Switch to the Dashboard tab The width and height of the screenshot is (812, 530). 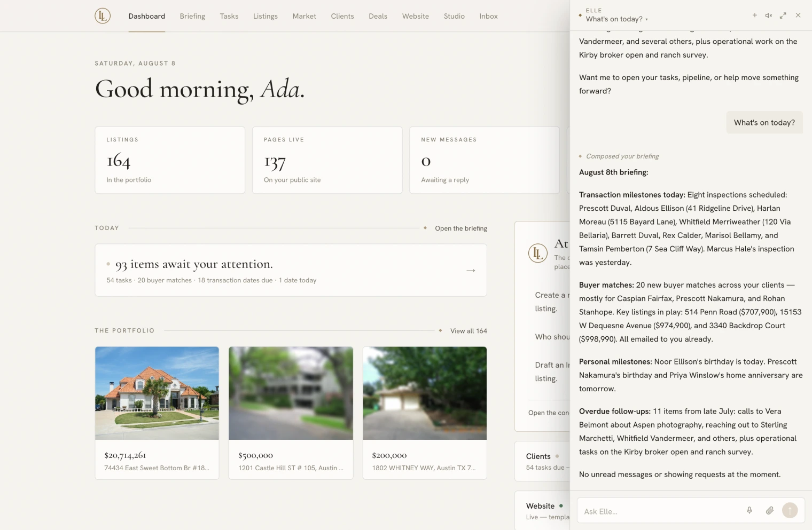point(147,17)
